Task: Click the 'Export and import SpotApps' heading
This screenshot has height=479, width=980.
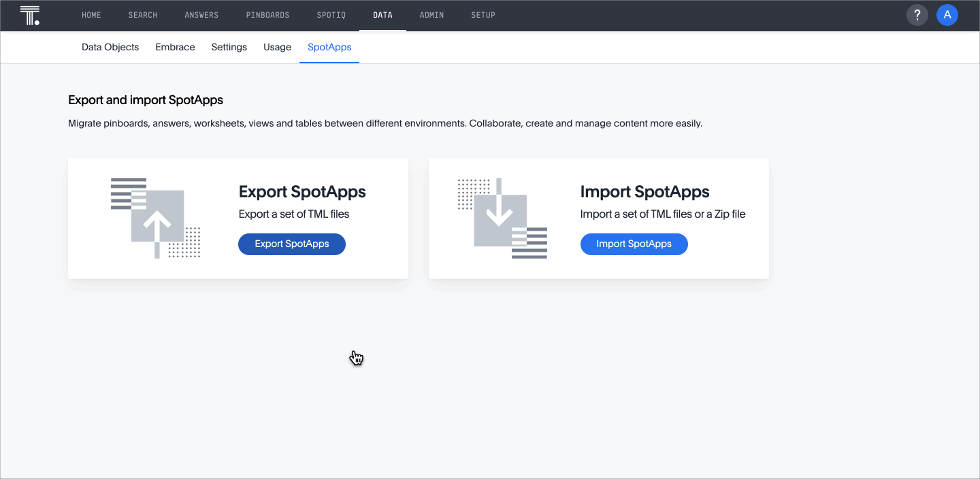Action: [146, 100]
